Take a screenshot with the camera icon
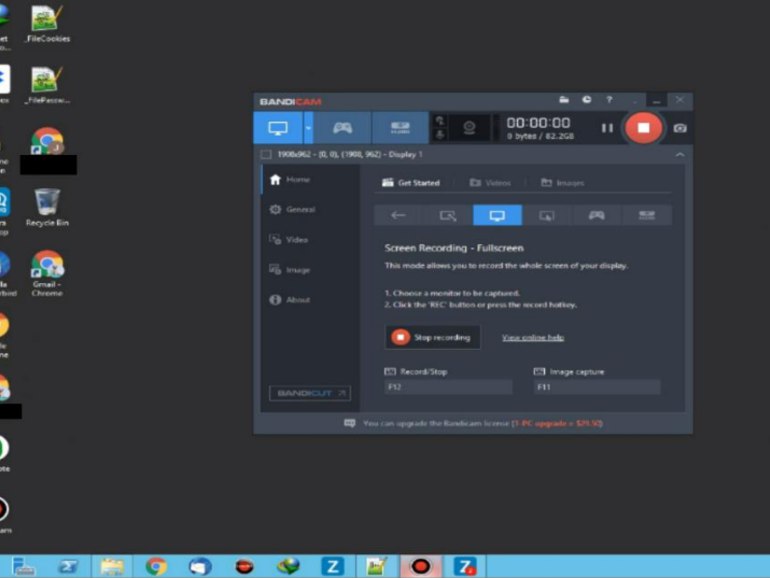The image size is (770, 578). click(680, 128)
